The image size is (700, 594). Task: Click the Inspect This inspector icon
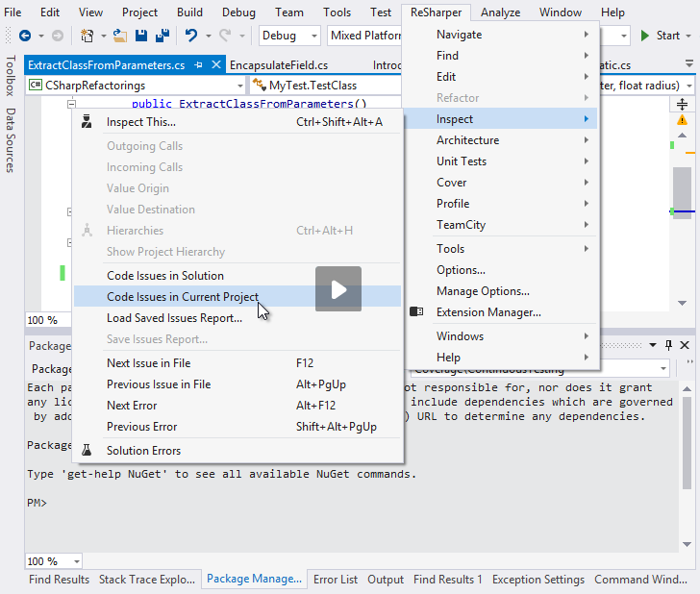coord(87,121)
